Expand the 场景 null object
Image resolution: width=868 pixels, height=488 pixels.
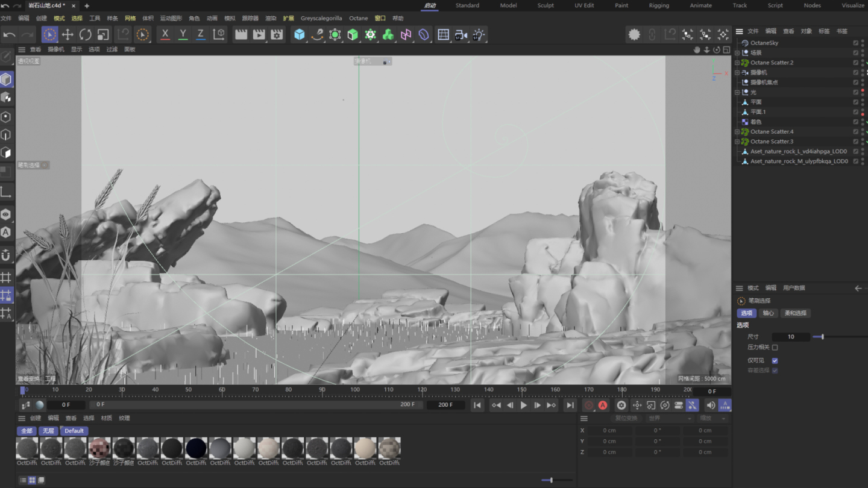tap(737, 53)
